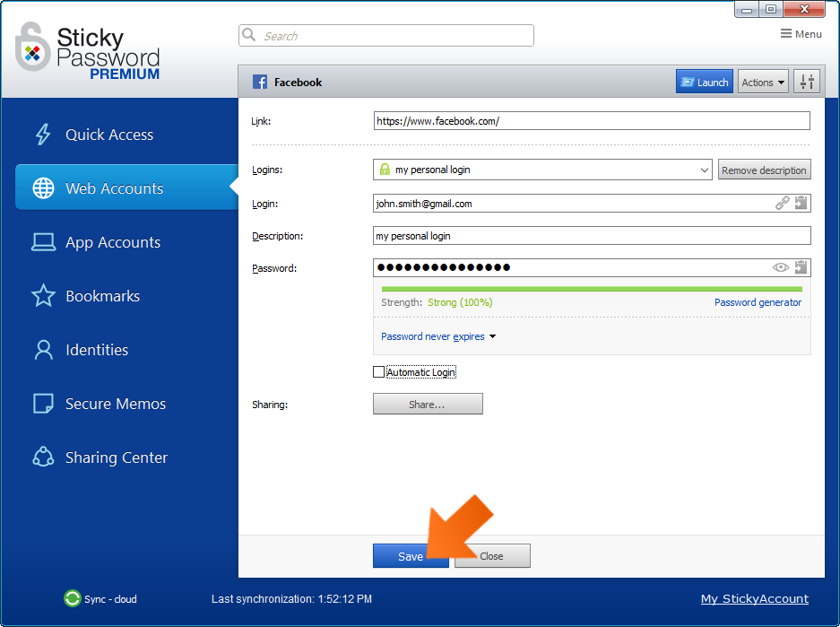The image size is (840, 627).
Task: Click the "Last synchronization: 1:52:12 PM" status text
Action: (291, 598)
